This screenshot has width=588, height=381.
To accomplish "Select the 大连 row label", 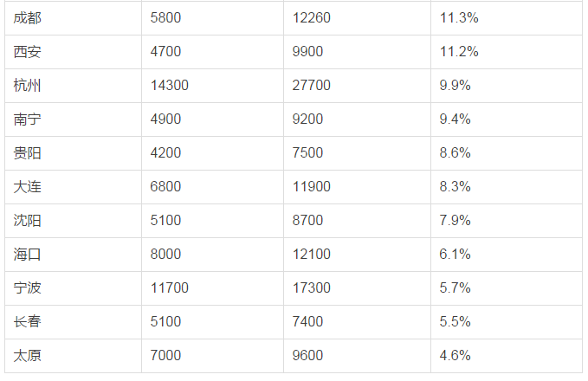I will click(x=28, y=187).
